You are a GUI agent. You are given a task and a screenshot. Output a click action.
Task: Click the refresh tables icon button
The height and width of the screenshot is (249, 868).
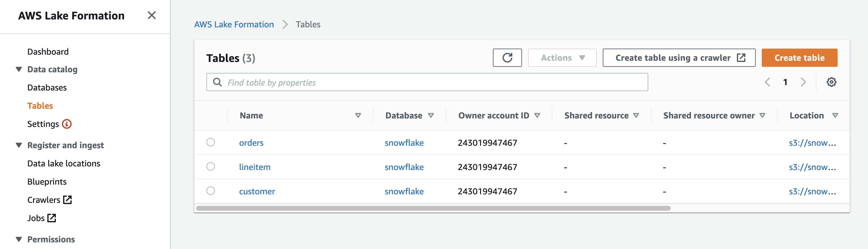tap(507, 58)
